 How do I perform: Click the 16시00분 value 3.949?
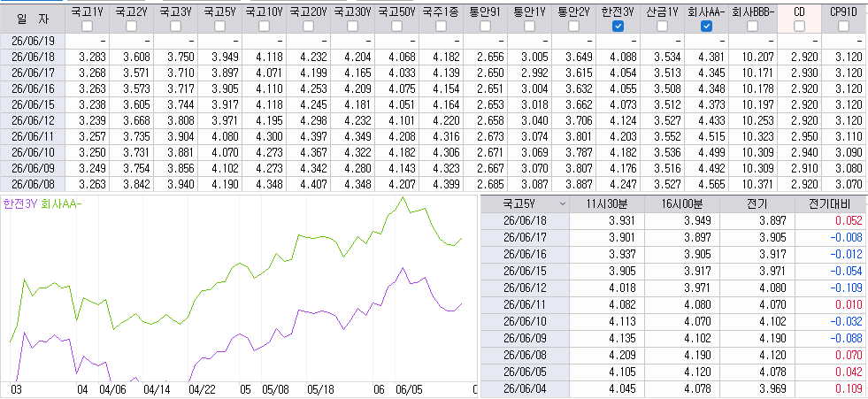tap(699, 220)
